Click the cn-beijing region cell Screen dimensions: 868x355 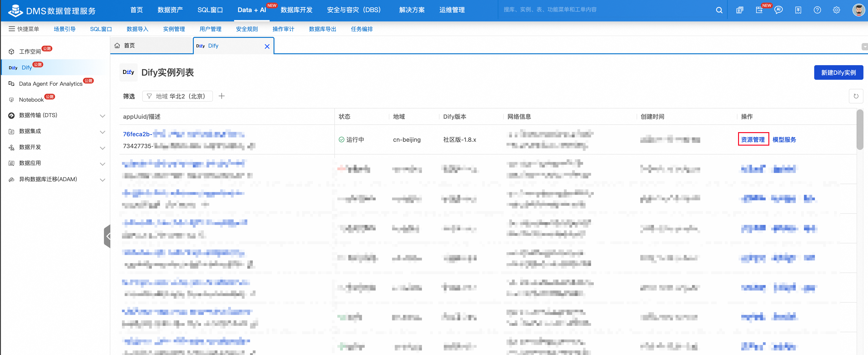(x=407, y=139)
